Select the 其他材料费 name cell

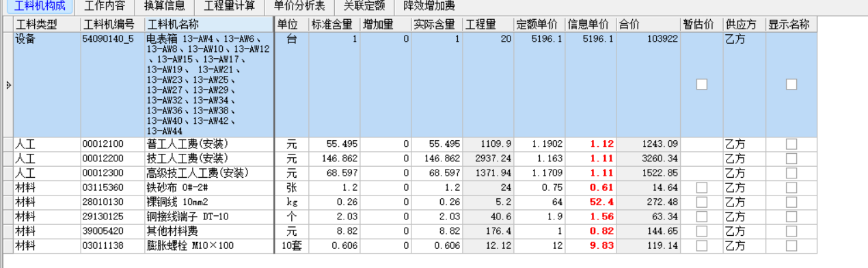(209, 231)
